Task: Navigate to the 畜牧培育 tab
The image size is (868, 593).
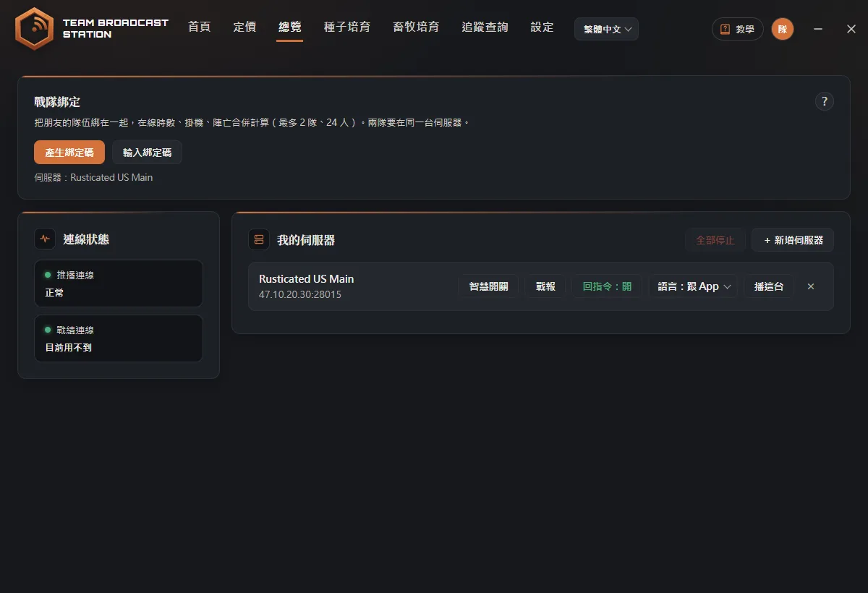Action: coord(416,27)
